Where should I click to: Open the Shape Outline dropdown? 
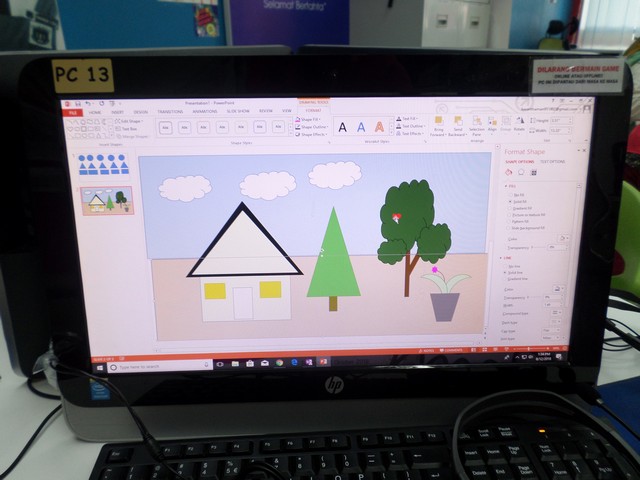(314, 127)
